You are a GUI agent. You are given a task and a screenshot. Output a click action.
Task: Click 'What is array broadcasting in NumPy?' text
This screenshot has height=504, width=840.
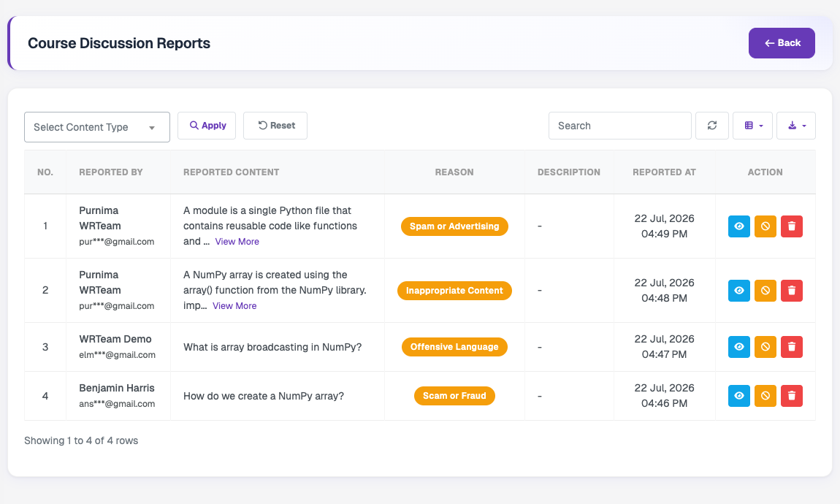[272, 347]
